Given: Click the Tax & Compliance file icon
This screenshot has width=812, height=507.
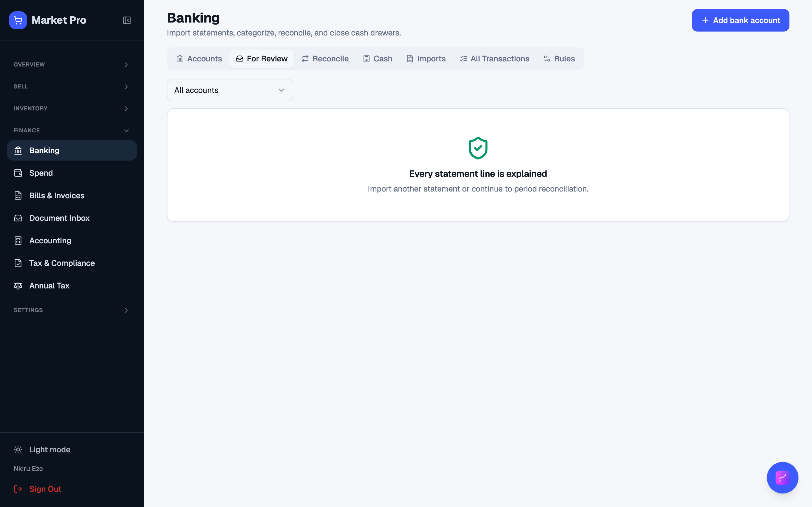Looking at the screenshot, I should tap(18, 263).
